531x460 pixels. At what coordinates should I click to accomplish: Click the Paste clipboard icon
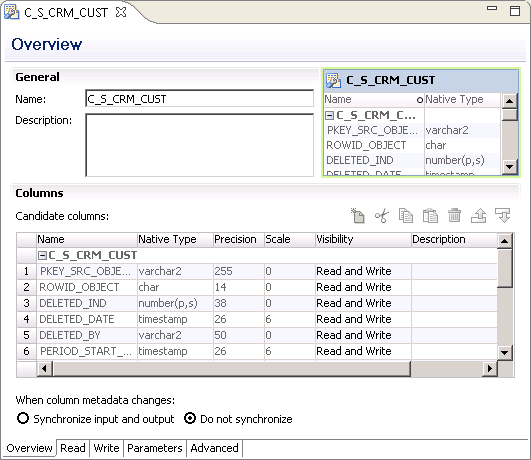click(x=430, y=216)
